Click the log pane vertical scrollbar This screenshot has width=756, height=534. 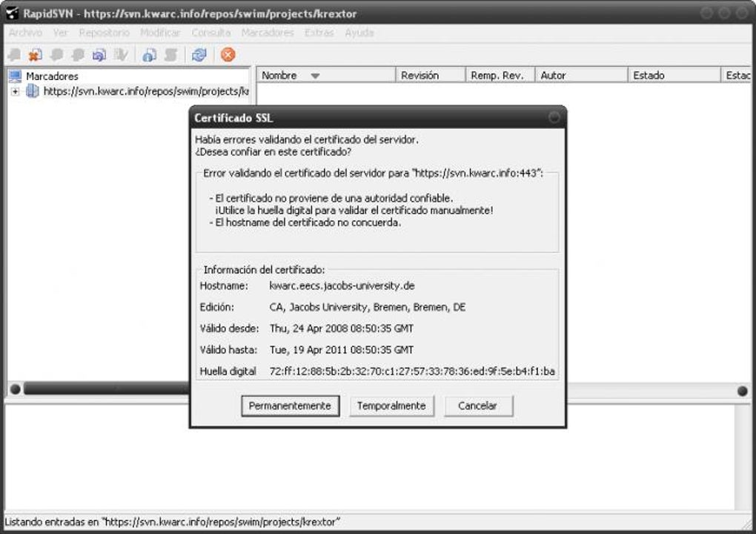coord(743,457)
